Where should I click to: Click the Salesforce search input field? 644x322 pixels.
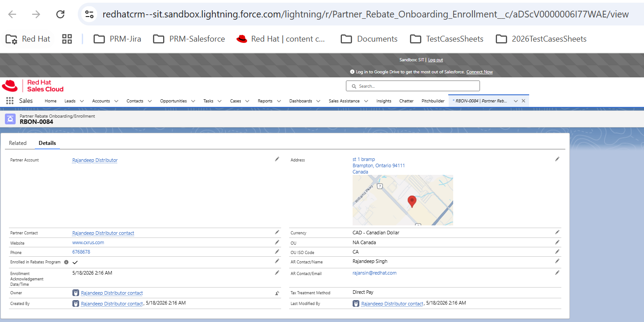(x=413, y=86)
